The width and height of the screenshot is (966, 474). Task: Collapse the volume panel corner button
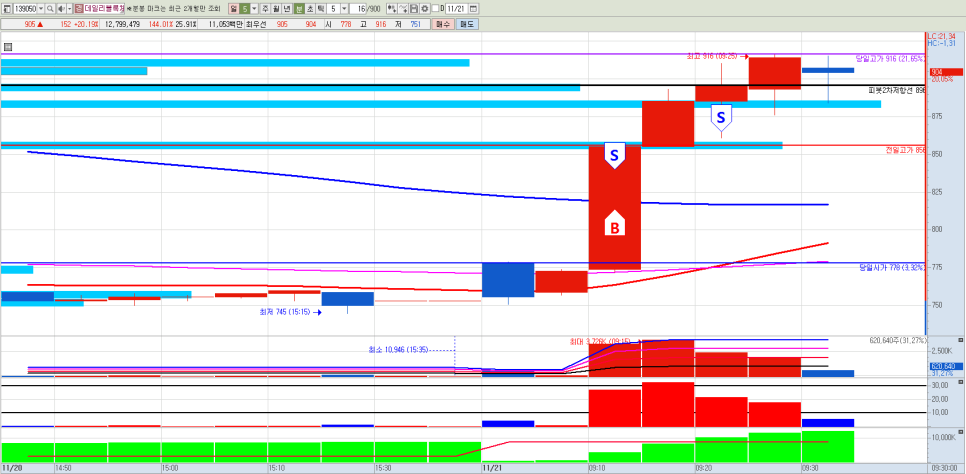(x=960, y=340)
